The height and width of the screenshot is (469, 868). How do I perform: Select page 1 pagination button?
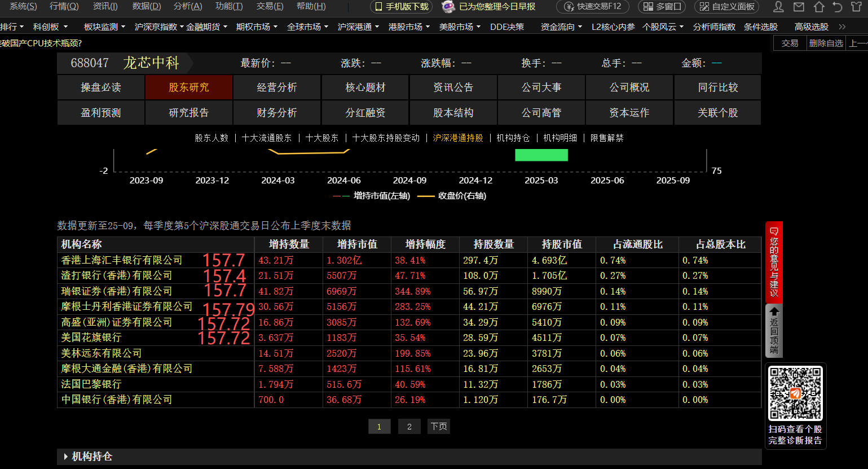coord(379,427)
